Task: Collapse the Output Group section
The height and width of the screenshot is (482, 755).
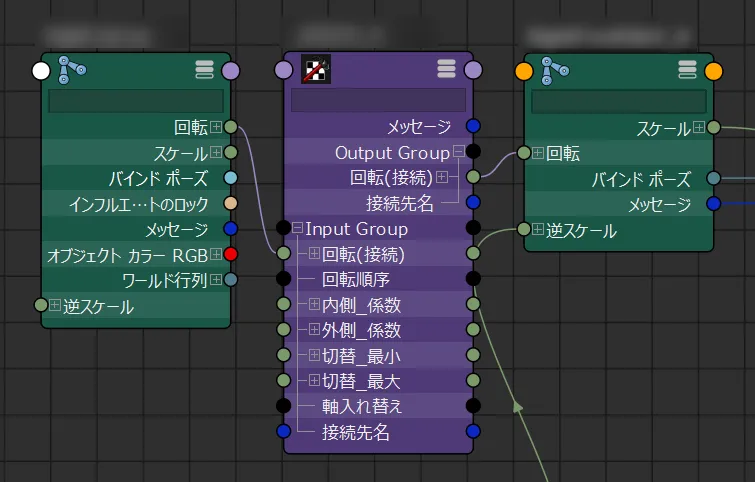Action: point(459,152)
